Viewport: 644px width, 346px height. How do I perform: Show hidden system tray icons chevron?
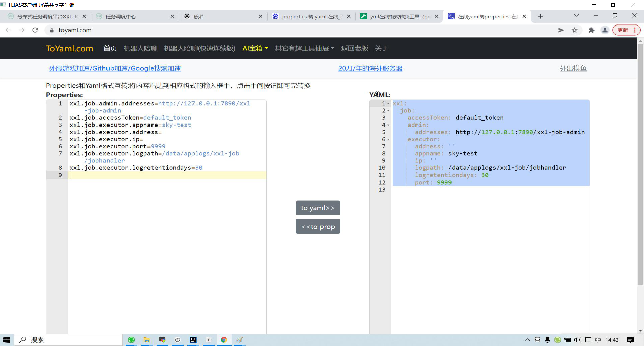527,340
